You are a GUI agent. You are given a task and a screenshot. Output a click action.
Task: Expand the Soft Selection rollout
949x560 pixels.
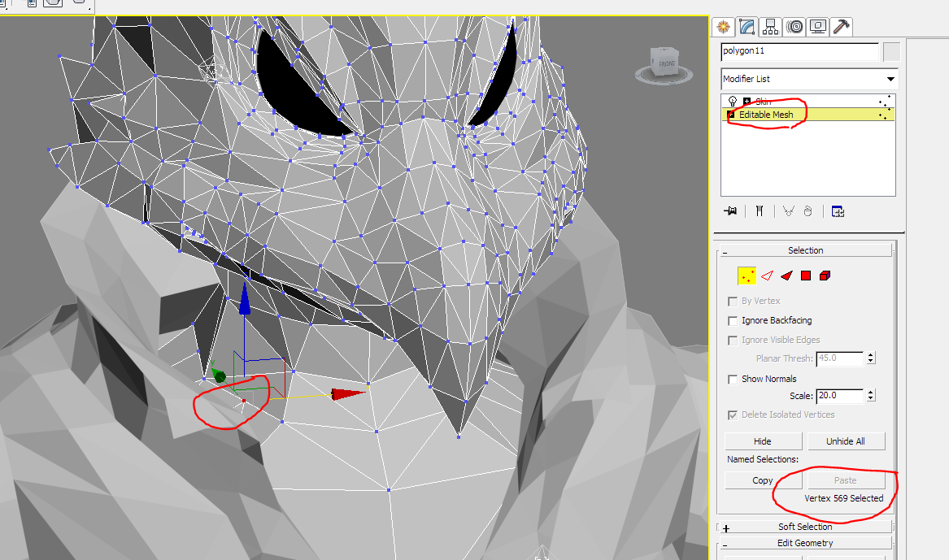coord(804,527)
